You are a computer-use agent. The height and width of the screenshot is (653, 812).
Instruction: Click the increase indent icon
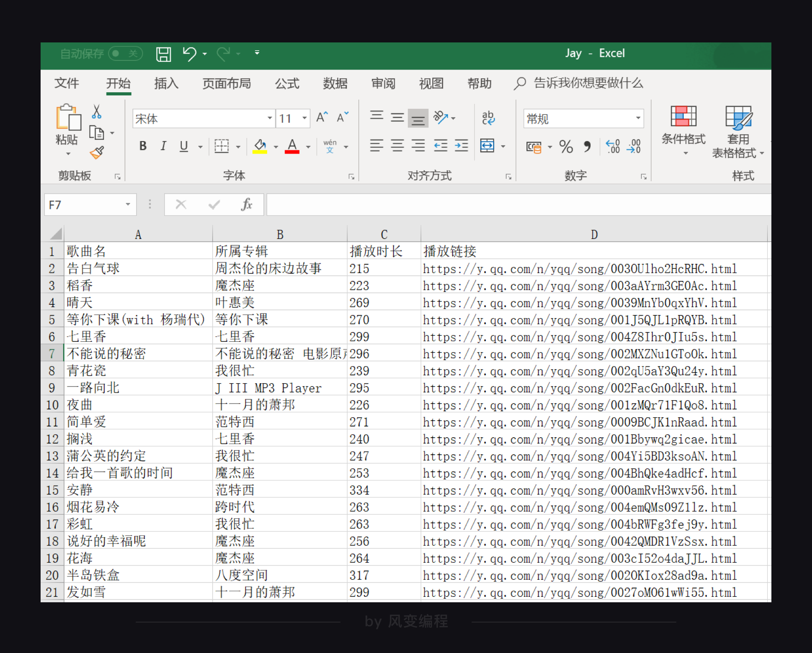pos(461,146)
